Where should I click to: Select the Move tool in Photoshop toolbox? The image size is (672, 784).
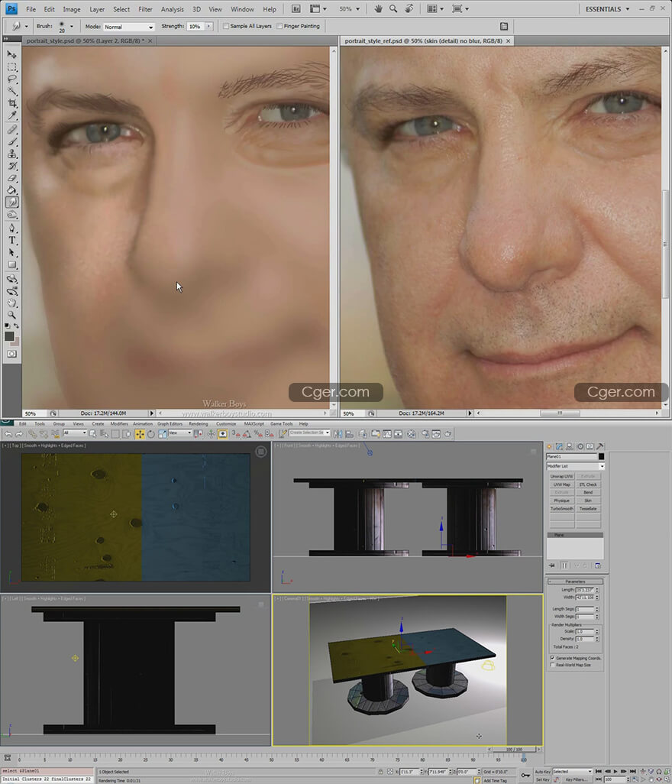(x=12, y=54)
